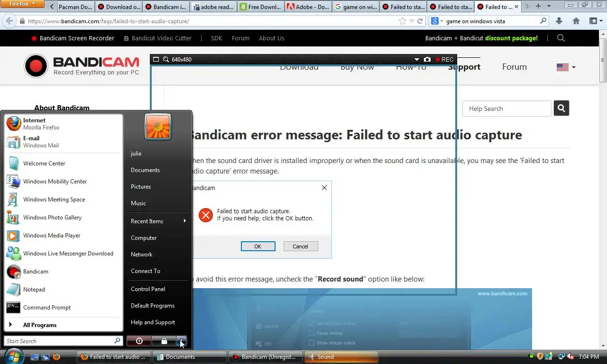607x364 pixels.
Task: Open Windows Live Messenger Download
Action: coord(64,254)
